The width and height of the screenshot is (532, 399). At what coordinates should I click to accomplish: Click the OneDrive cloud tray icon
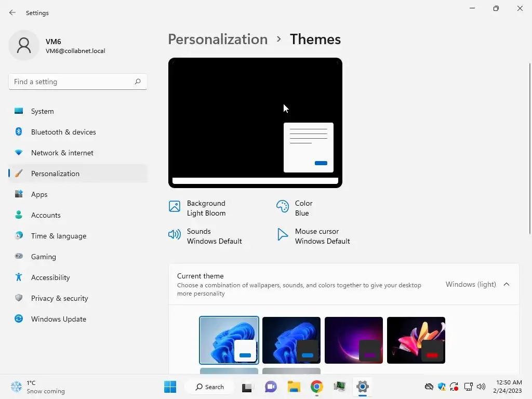point(429,387)
